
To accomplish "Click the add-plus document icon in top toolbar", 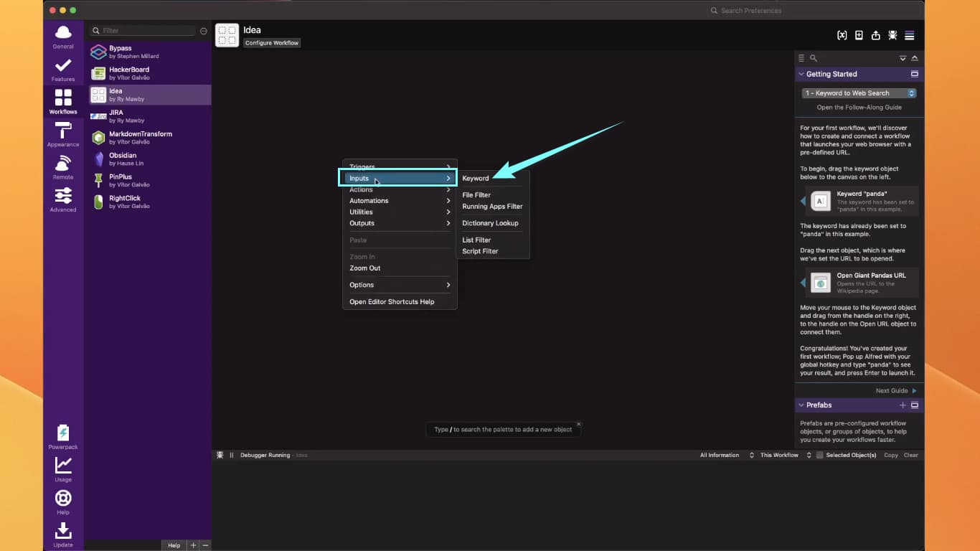I will coord(859,35).
